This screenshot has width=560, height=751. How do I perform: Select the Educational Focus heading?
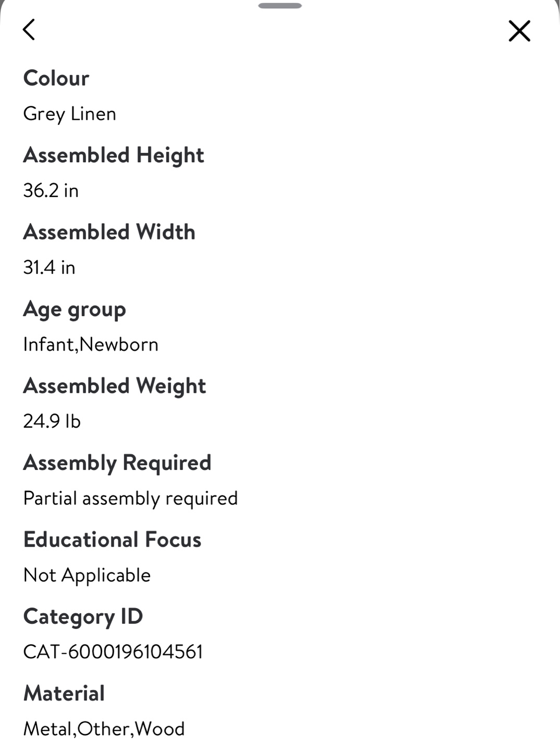click(113, 540)
